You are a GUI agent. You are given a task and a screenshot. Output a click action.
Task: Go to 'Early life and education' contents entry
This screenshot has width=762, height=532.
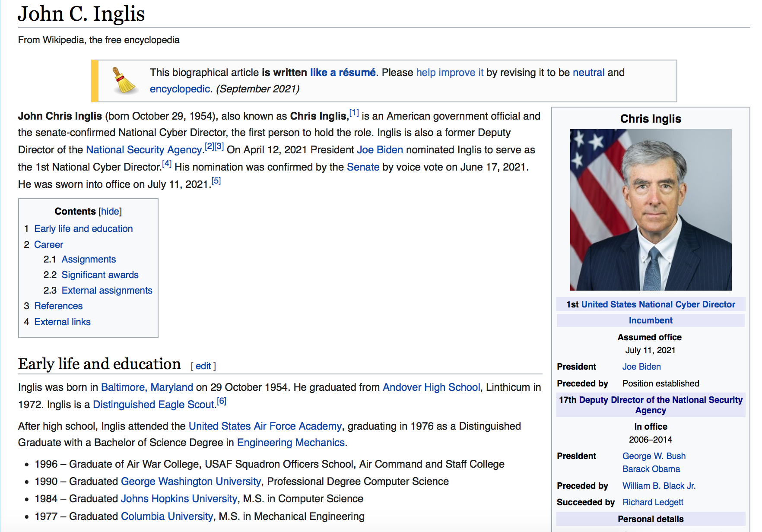83,229
